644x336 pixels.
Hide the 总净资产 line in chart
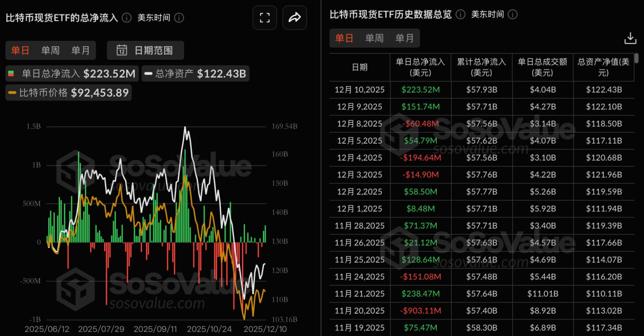[x=195, y=74]
